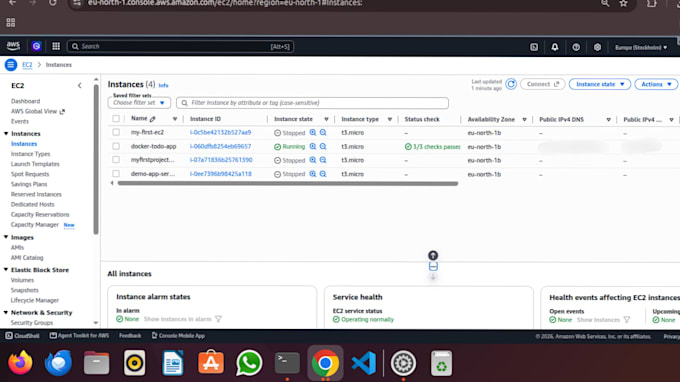Zoom-out filter for demo-app-ser state

click(x=323, y=174)
